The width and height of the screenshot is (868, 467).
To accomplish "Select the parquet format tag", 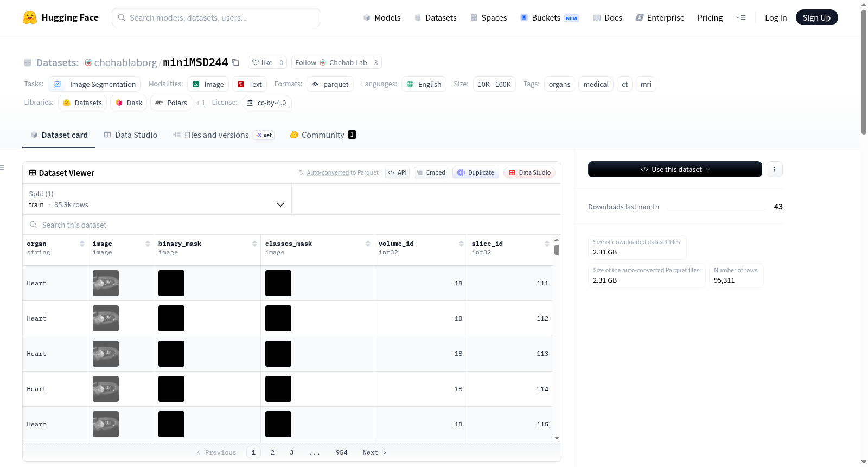I will 330,84.
